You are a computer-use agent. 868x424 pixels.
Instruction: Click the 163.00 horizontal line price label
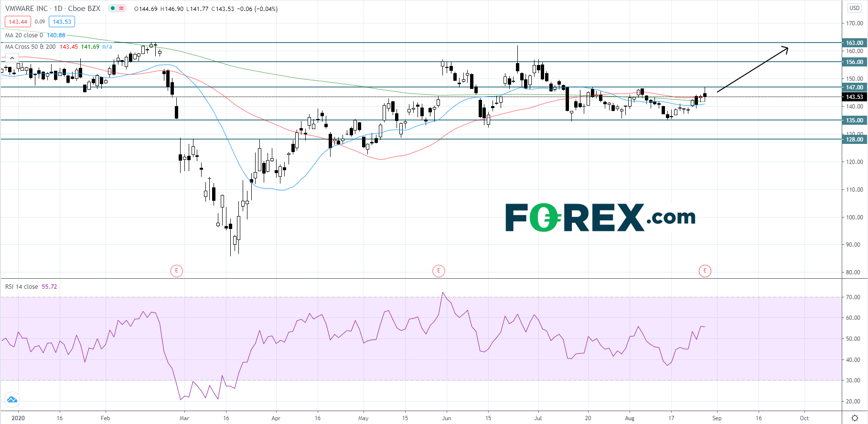(x=855, y=43)
